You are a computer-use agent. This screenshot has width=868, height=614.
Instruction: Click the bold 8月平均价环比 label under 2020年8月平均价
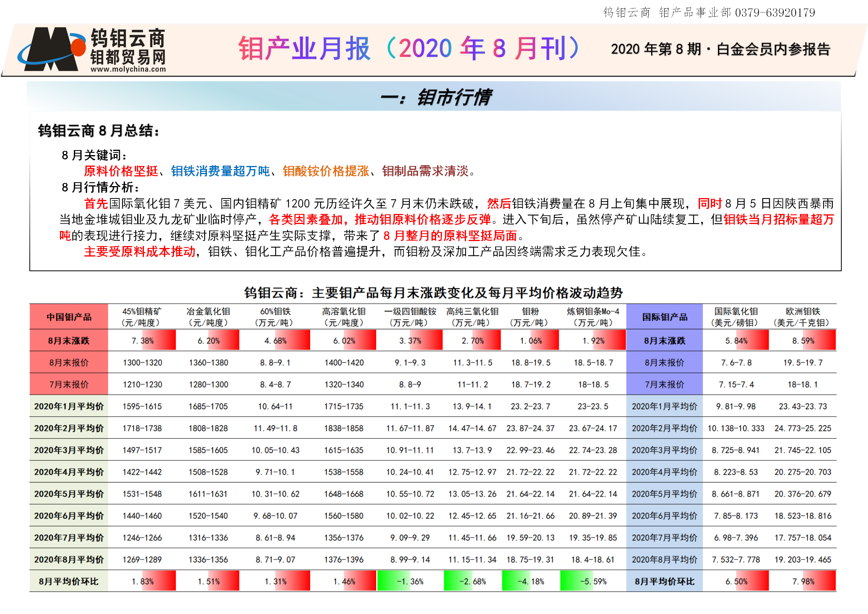tap(69, 582)
